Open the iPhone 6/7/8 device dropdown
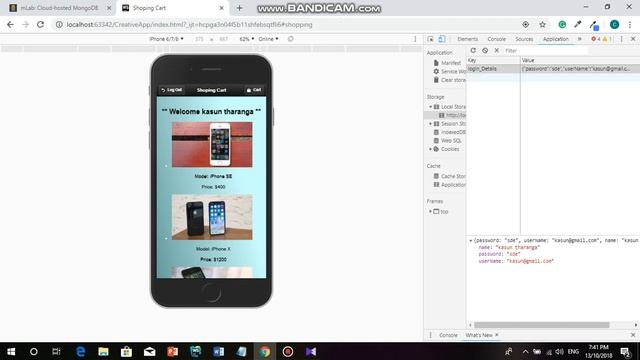This screenshot has width=640, height=360. (167, 39)
